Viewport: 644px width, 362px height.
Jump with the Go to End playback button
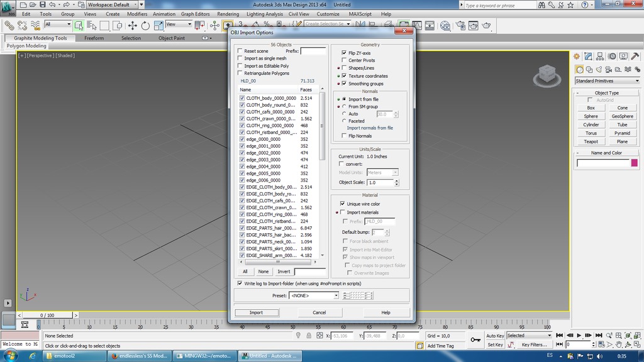pyautogui.click(x=599, y=336)
